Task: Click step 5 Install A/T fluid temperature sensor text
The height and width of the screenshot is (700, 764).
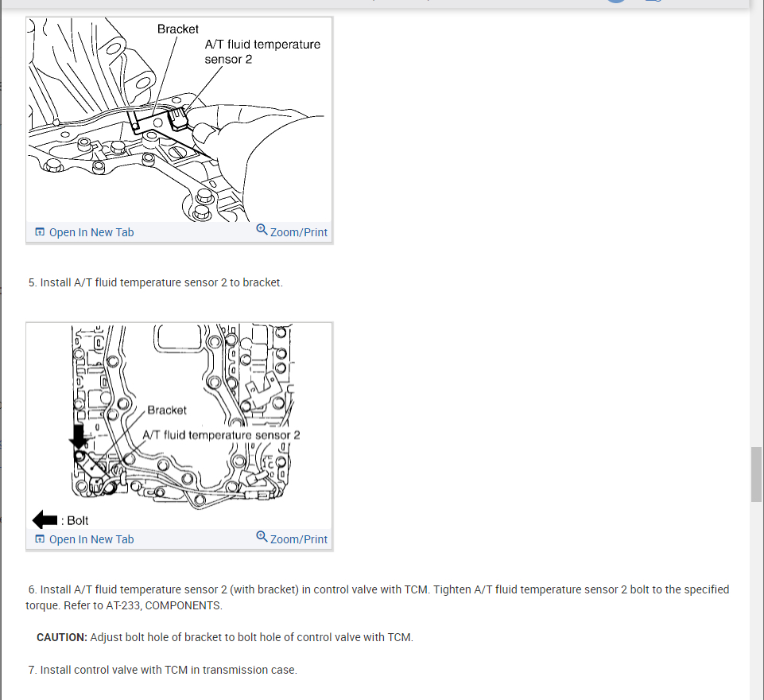Action: click(156, 282)
